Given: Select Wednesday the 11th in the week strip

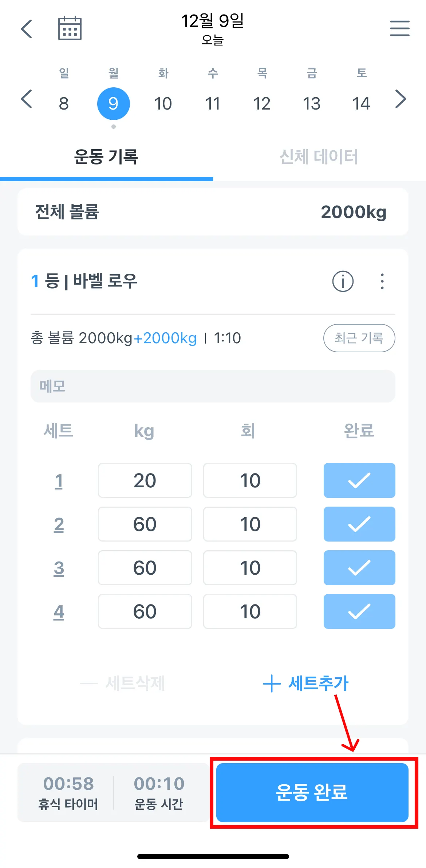Looking at the screenshot, I should pyautogui.click(x=213, y=104).
